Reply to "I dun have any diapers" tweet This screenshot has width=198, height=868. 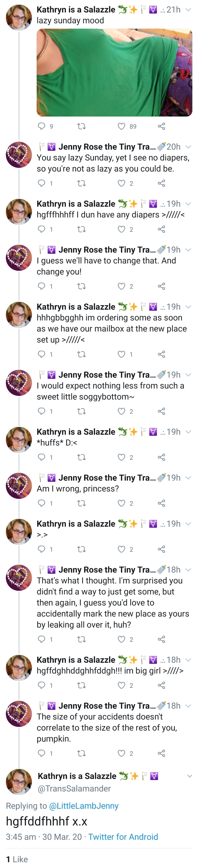point(41,229)
